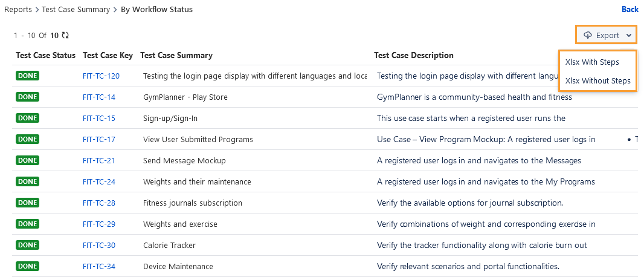Navigate to Test Case Summary breadcrumb

[76, 10]
